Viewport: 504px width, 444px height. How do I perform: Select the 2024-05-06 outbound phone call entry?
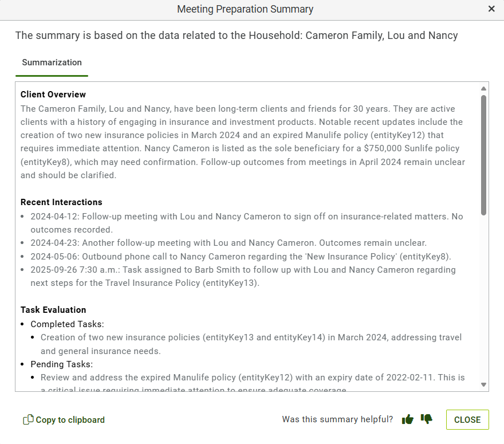[x=241, y=257]
